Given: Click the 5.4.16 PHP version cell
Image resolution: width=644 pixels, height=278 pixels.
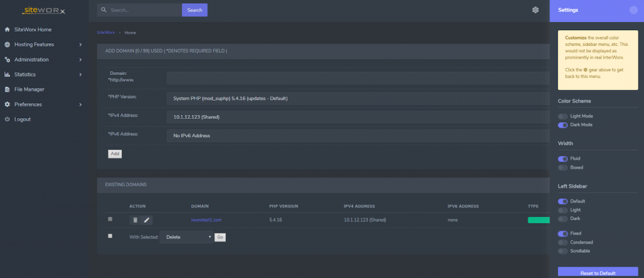Looking at the screenshot, I should [x=275, y=220].
